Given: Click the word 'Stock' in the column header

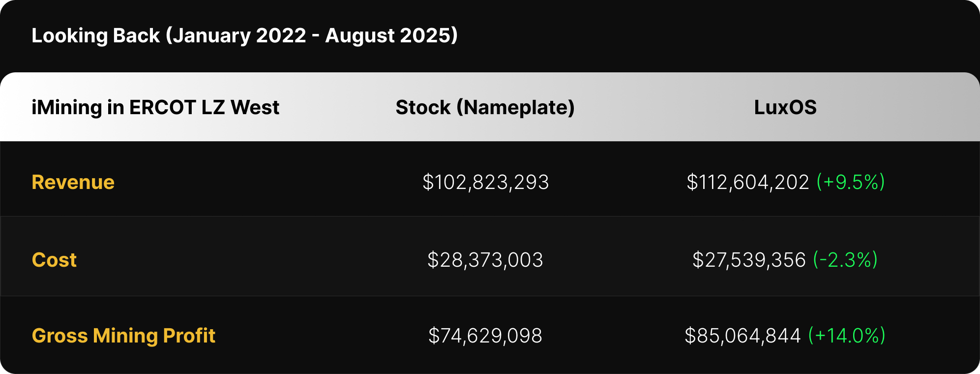Looking at the screenshot, I should [x=423, y=107].
